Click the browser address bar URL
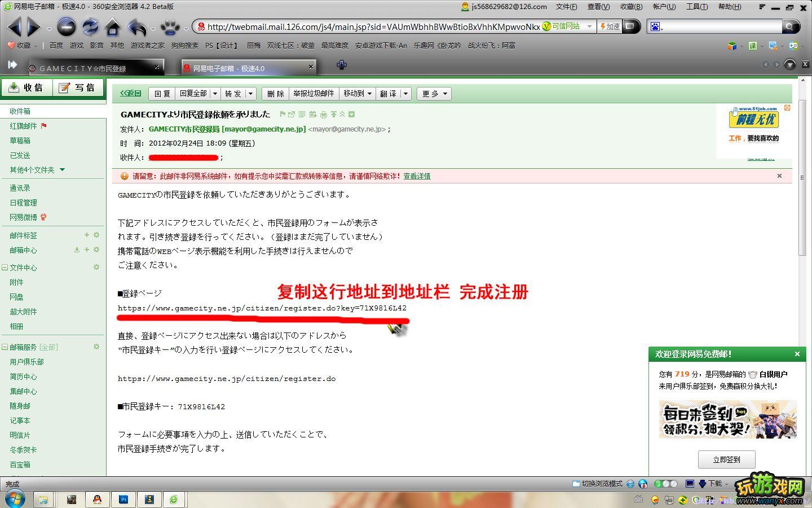The image size is (812, 508). 373,27
